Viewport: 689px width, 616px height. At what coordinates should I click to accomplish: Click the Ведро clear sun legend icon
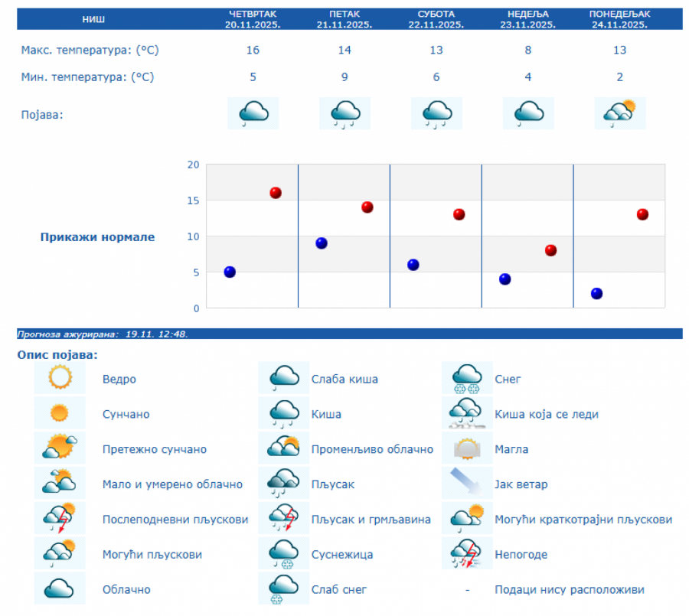60,378
